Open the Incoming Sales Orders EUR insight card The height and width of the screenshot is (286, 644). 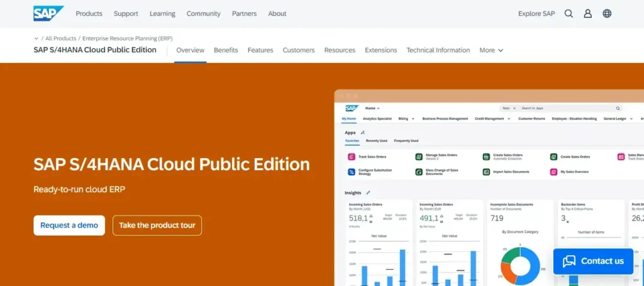point(449,243)
